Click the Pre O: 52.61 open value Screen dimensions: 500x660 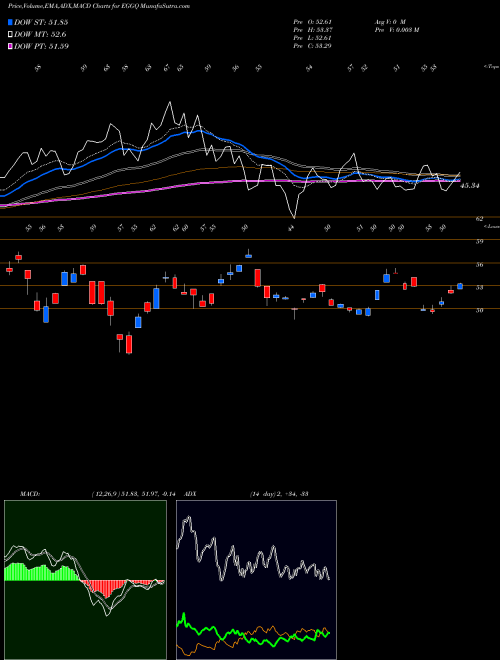pyautogui.click(x=313, y=21)
